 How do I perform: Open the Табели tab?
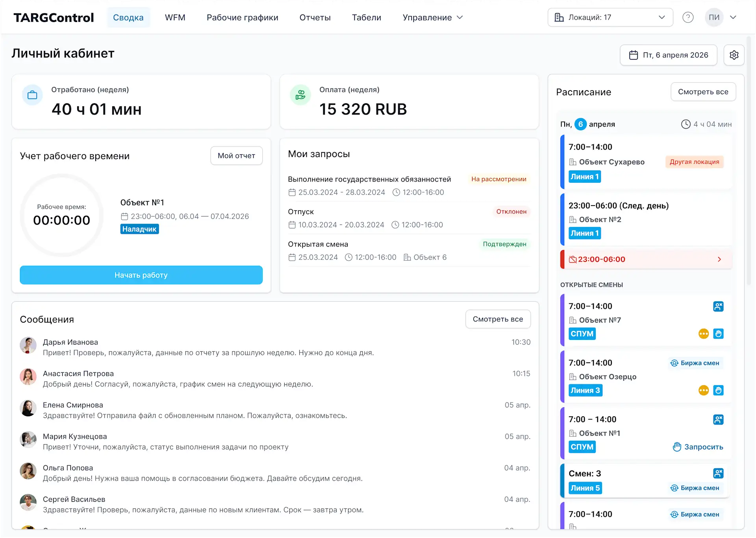point(367,17)
